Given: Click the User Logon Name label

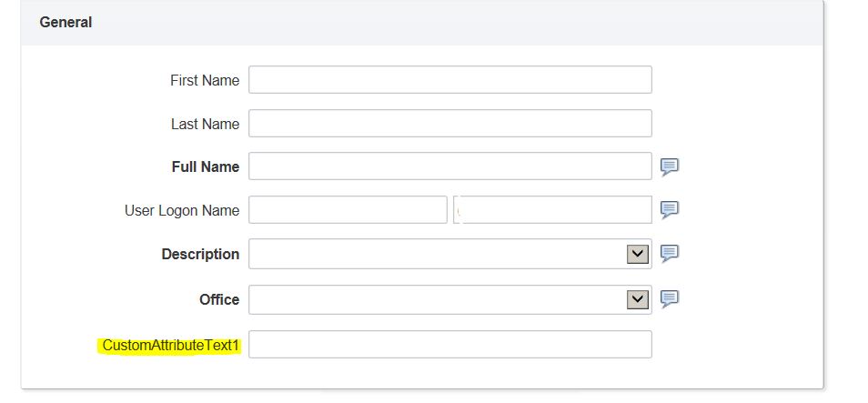Looking at the screenshot, I should 182,211.
